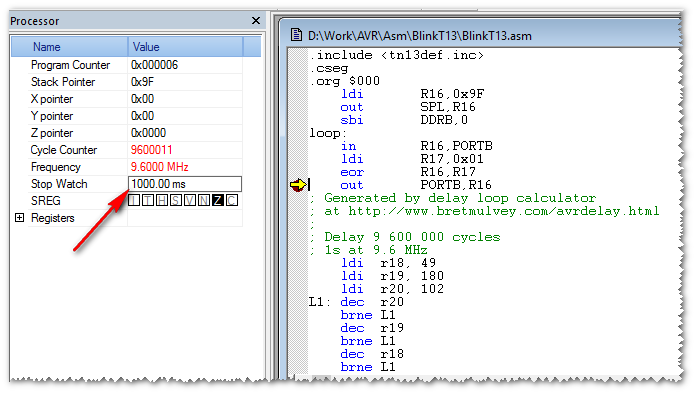Click the ldi r19, 180 line
700x398 pixels.
(392, 276)
